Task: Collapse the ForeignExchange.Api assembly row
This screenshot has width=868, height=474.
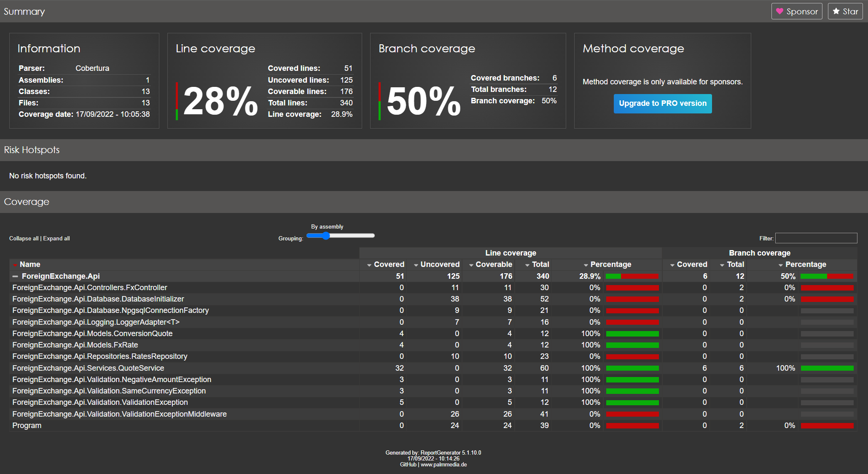Action: tap(15, 276)
